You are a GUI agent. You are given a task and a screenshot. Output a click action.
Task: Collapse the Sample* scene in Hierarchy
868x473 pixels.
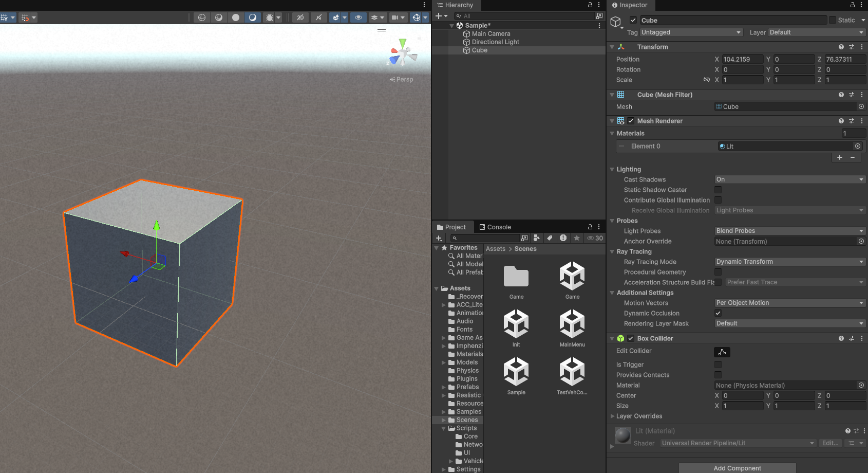pyautogui.click(x=452, y=26)
